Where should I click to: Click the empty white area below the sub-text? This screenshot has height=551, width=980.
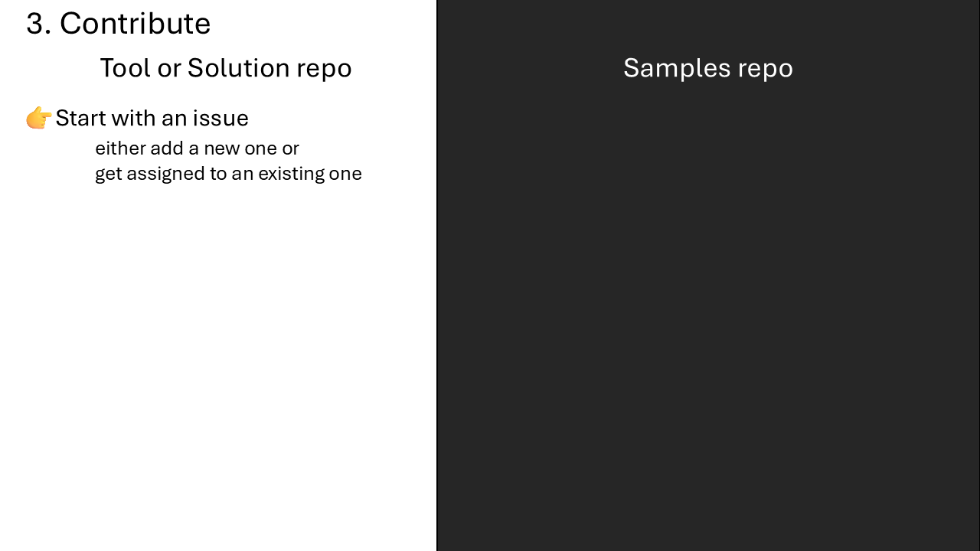coord(218,367)
